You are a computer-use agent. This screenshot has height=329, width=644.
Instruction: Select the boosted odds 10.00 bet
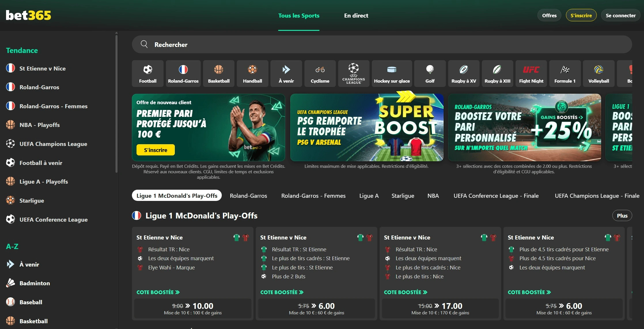click(x=193, y=309)
